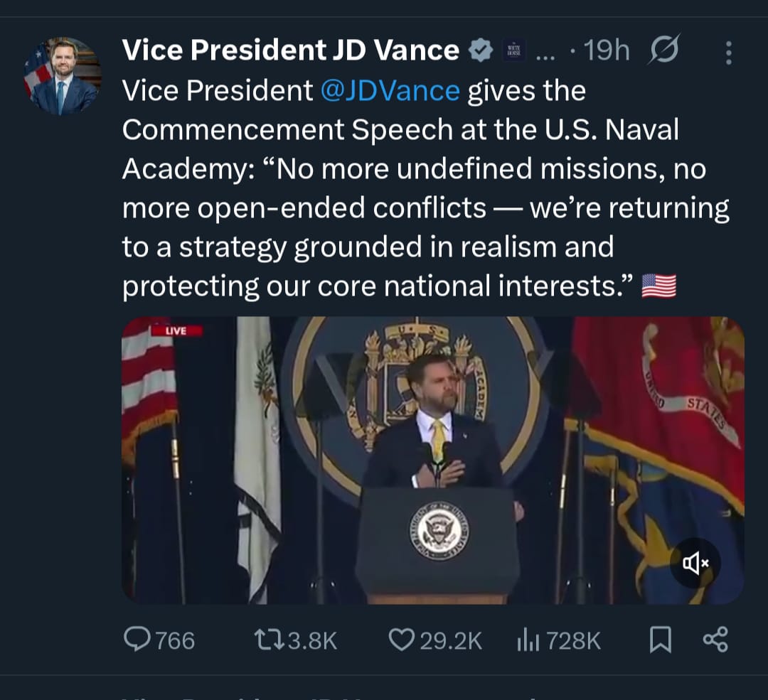Unmute the video sound
This screenshot has height=700, width=768.
(695, 563)
